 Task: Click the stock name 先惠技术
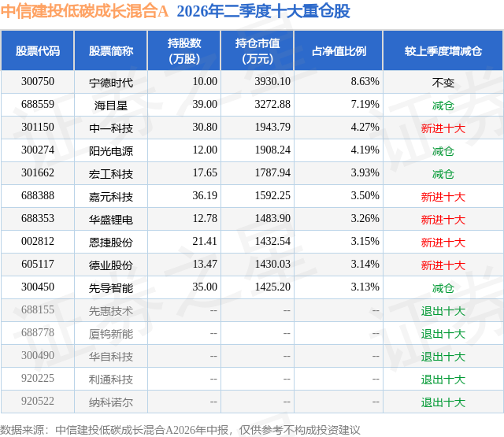111,311
